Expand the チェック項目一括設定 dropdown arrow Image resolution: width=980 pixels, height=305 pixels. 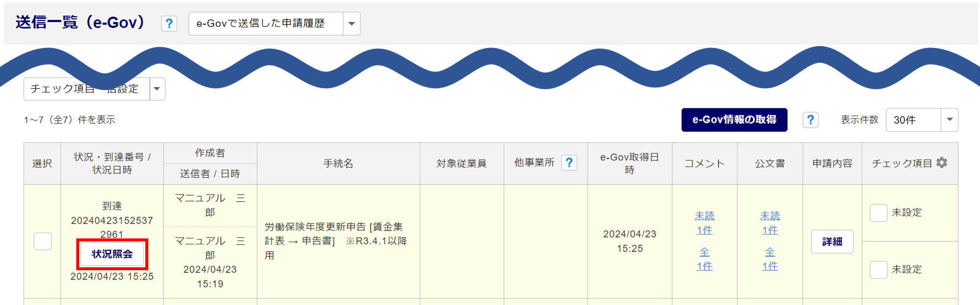[x=157, y=89]
